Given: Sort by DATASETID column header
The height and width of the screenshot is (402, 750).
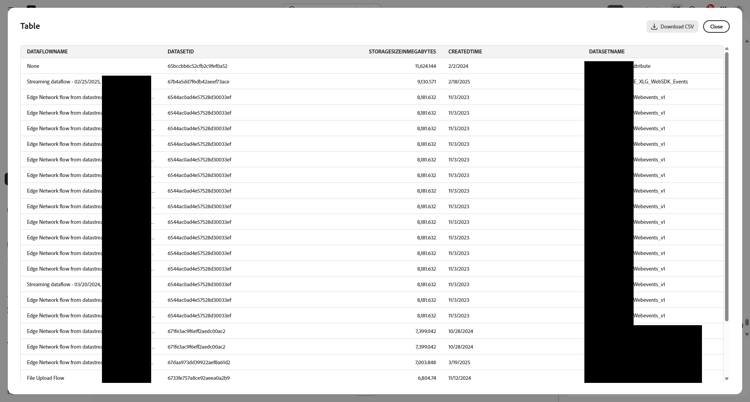Looking at the screenshot, I should (x=181, y=52).
